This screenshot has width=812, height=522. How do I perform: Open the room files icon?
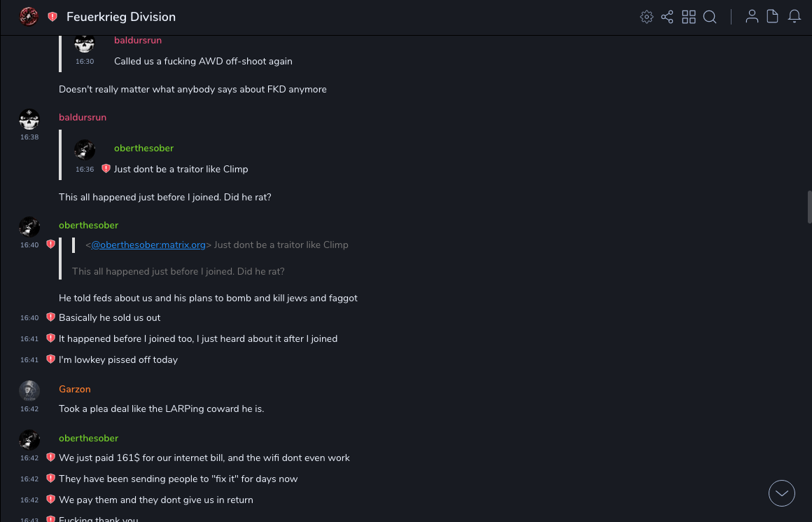pos(773,17)
